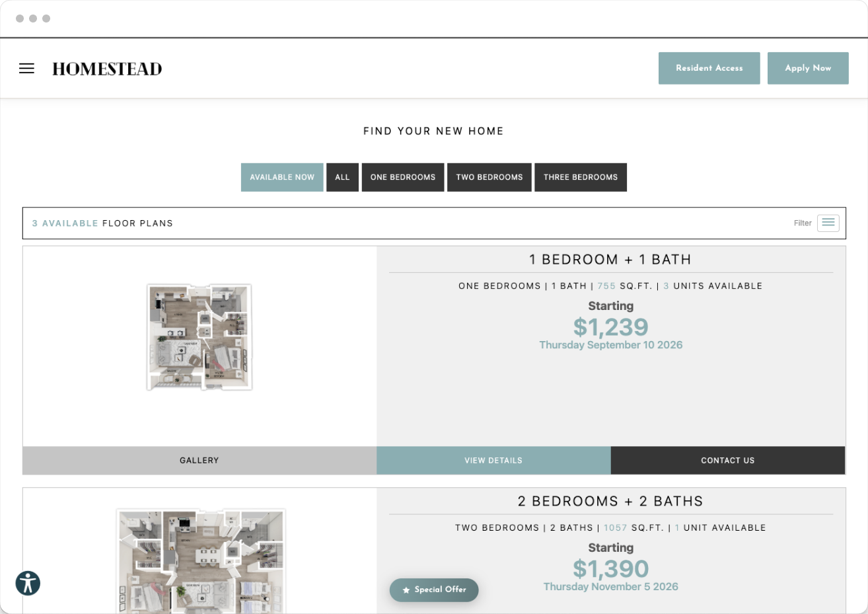Click the Apply Now button
868x614 pixels.
tap(808, 68)
